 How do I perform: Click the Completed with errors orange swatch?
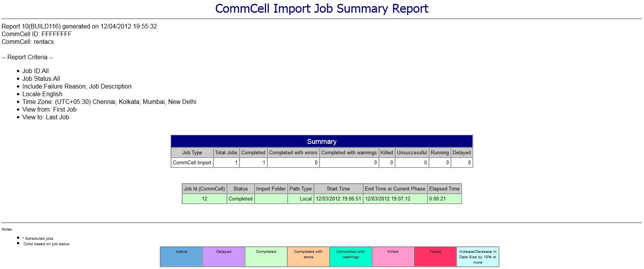308,257
